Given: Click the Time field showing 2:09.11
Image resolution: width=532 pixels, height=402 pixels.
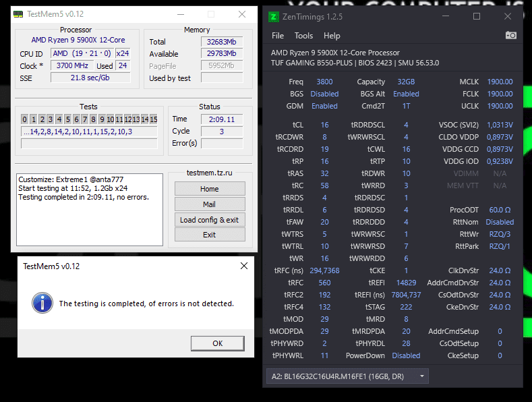Looking at the screenshot, I should pos(222,119).
